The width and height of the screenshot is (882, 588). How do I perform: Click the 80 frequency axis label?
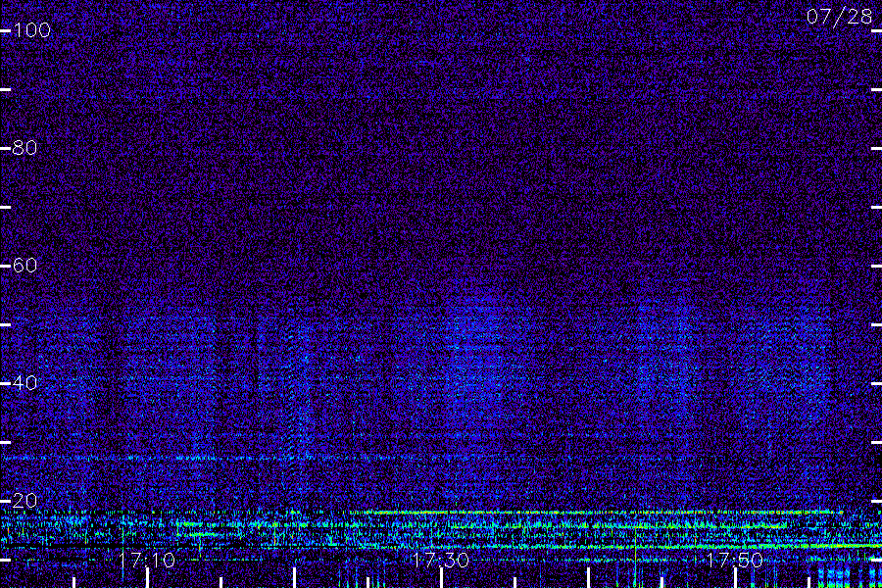(24, 147)
